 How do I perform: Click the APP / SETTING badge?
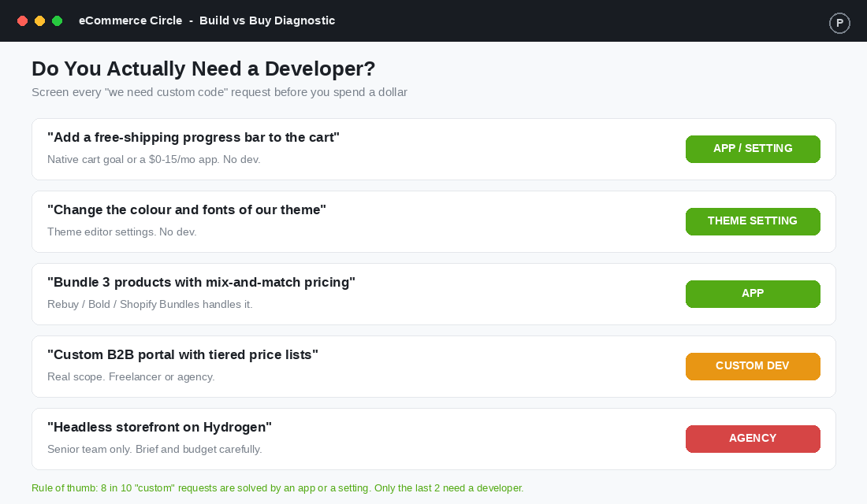[x=753, y=149]
